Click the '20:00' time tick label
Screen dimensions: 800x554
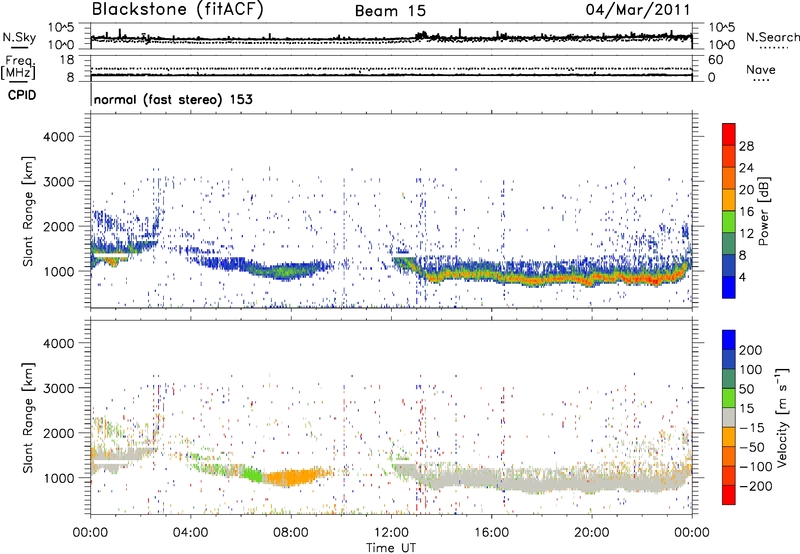click(x=591, y=533)
